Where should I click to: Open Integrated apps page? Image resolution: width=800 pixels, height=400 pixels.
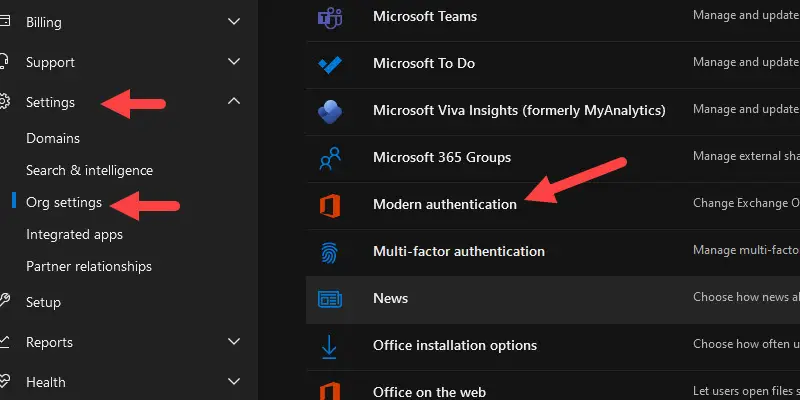point(74,235)
